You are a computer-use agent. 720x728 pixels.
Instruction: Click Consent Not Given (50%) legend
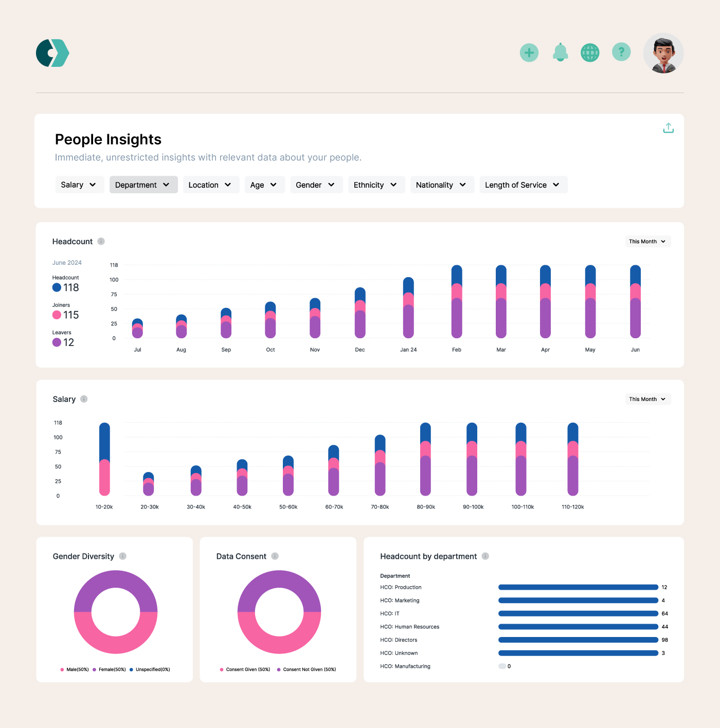click(x=307, y=669)
